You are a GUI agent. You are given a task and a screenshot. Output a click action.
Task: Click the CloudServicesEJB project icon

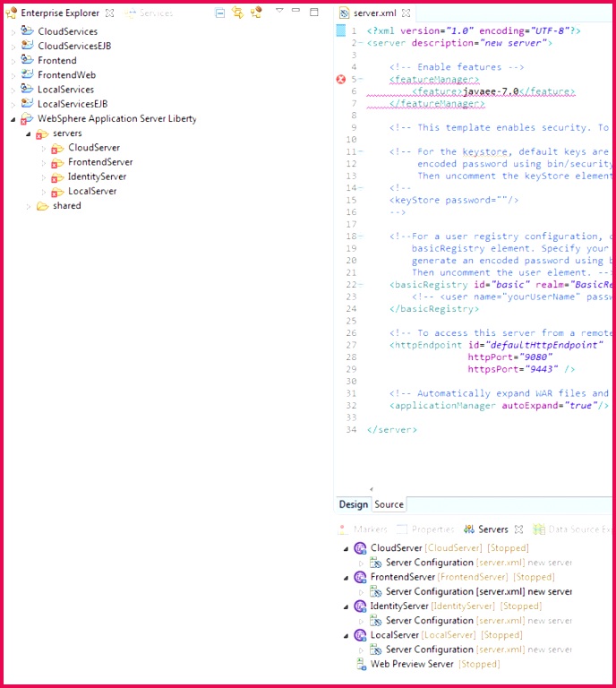(x=27, y=45)
